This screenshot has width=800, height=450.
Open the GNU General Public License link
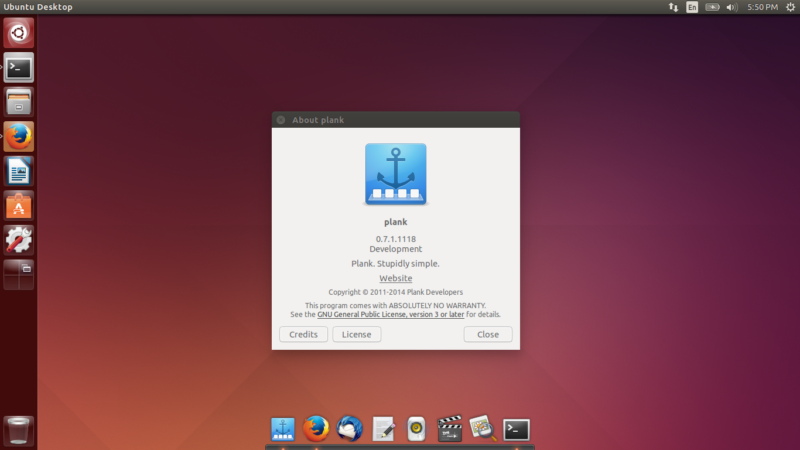(x=391, y=314)
